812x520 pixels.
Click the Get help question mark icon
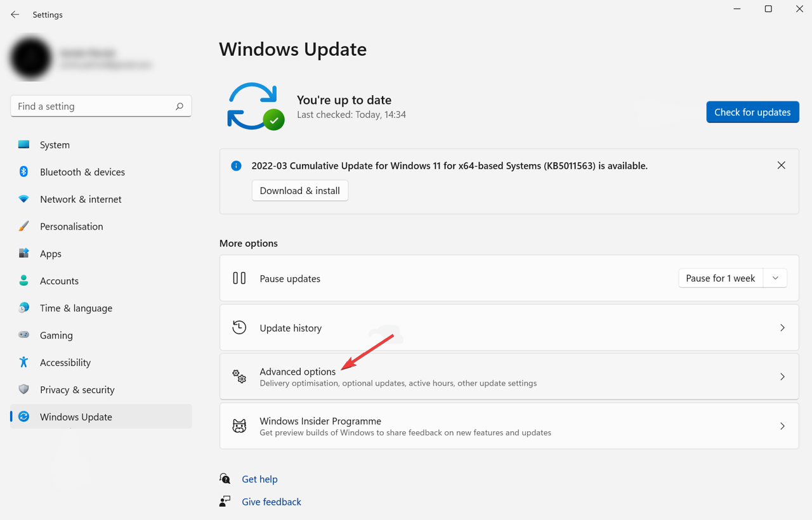coord(225,478)
